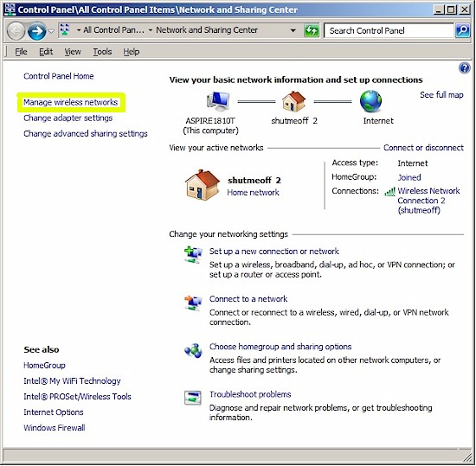Screen dimensions: 476x466
Task: Click the green Refresh button
Action: pos(312,30)
